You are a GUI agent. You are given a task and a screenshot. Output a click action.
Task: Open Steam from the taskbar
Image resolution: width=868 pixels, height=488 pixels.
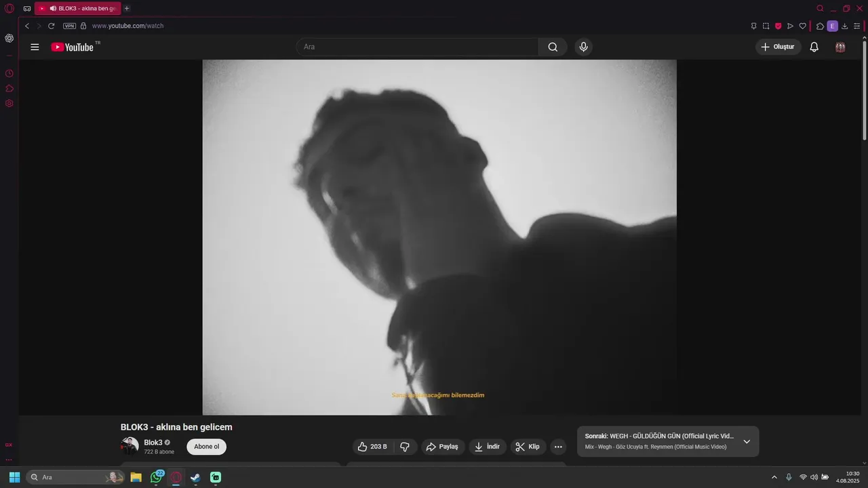(195, 477)
